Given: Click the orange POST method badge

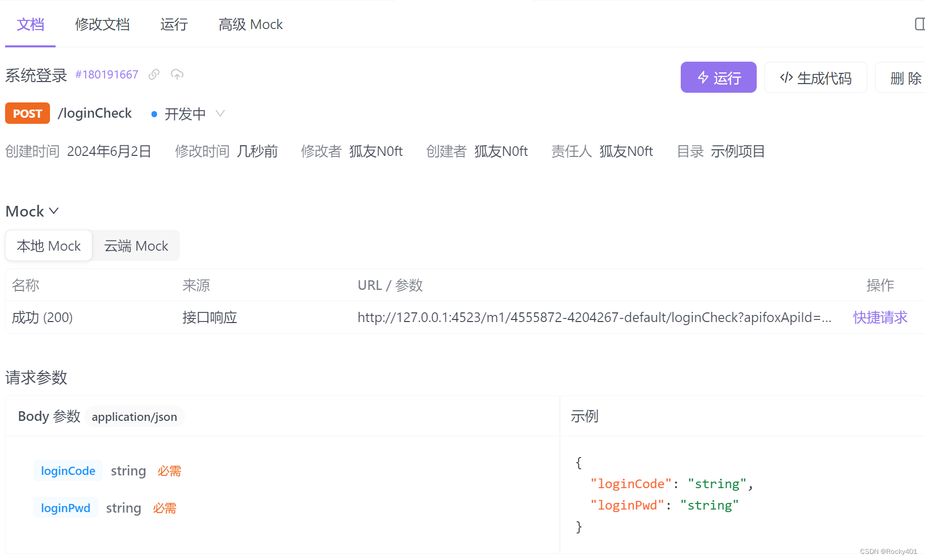Looking at the screenshot, I should point(27,113).
